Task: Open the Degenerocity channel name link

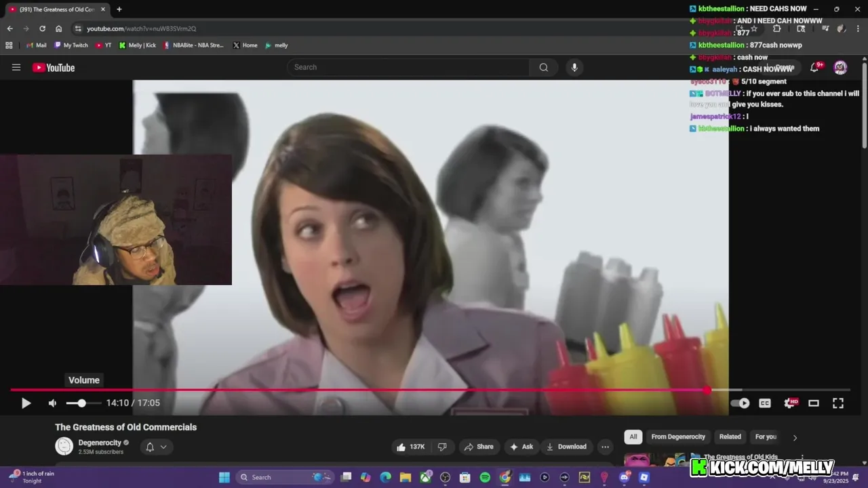Action: click(100, 443)
